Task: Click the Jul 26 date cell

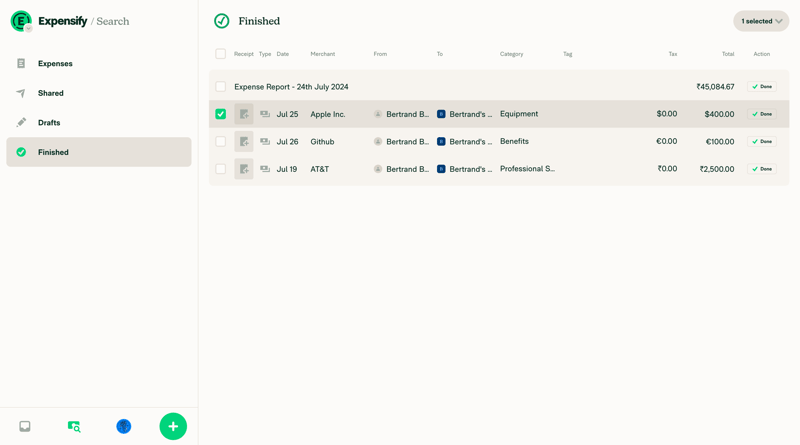Action: [x=287, y=141]
